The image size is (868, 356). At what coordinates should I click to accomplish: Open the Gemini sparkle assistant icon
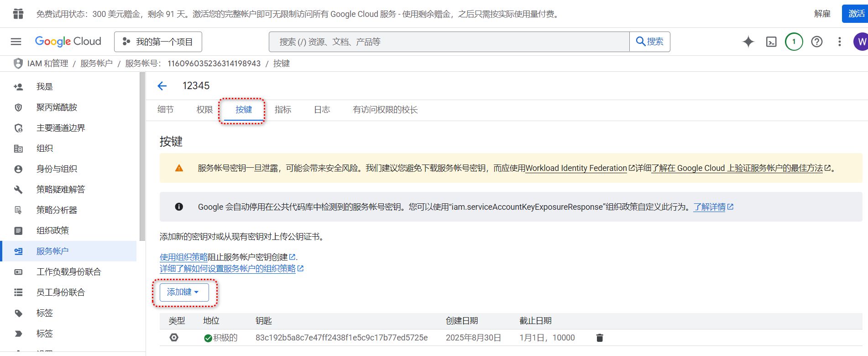pos(748,42)
